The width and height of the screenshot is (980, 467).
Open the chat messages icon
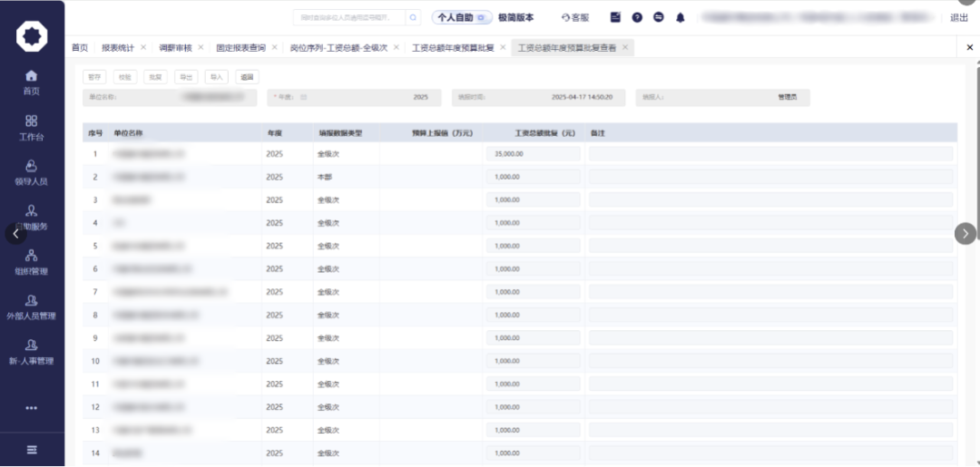659,17
